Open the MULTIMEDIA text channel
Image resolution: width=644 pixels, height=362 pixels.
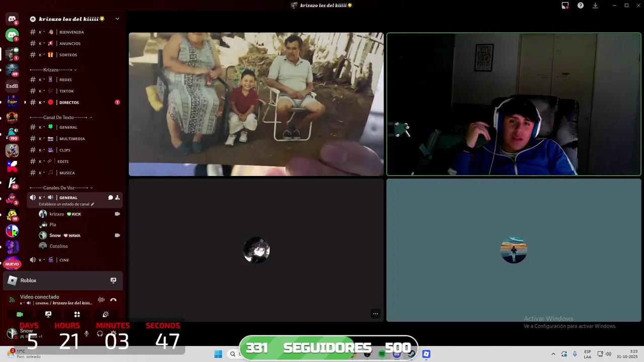click(74, 139)
